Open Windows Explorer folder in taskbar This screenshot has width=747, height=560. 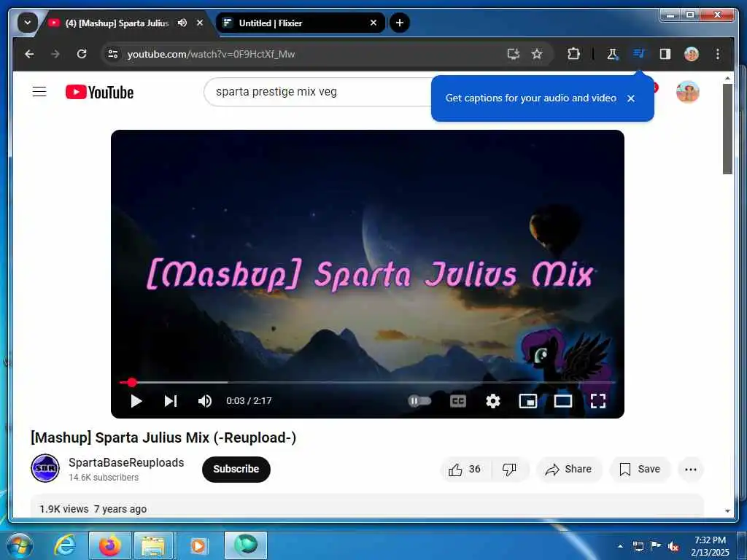(x=152, y=545)
